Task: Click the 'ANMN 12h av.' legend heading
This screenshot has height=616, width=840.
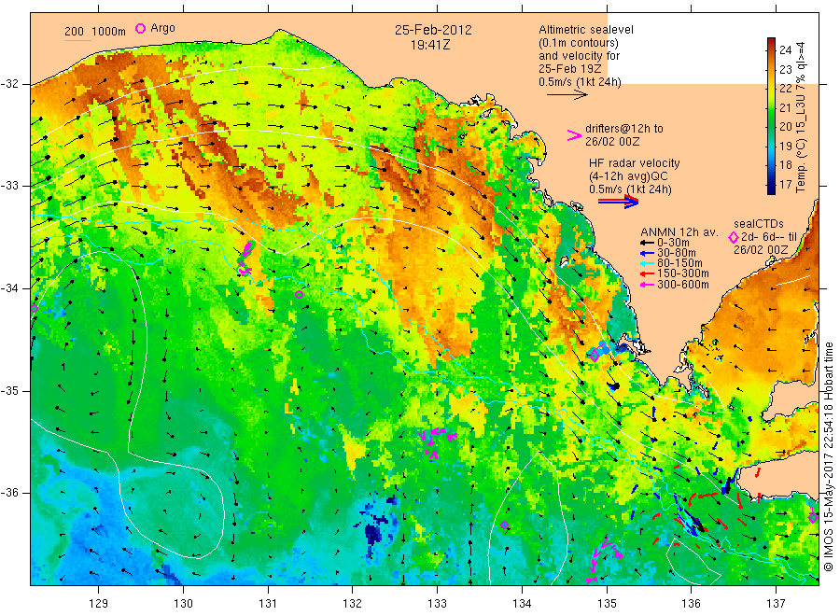Action: (x=679, y=232)
